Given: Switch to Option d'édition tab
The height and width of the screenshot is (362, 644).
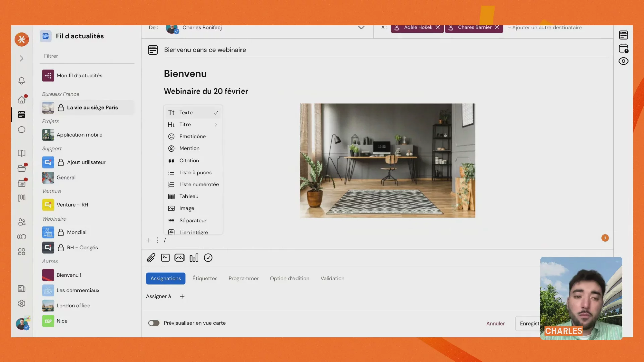Looking at the screenshot, I should (289, 279).
